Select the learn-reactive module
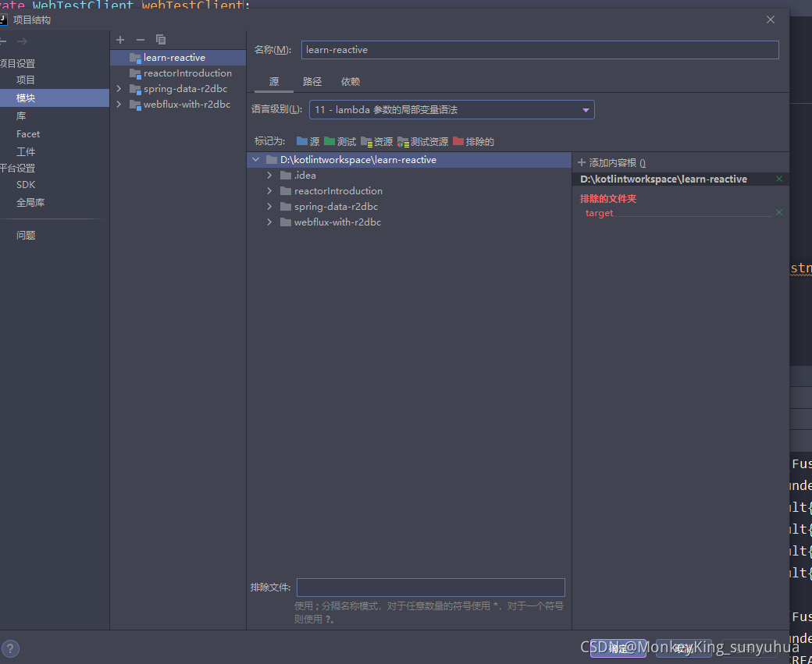The height and width of the screenshot is (664, 812). 178,58
